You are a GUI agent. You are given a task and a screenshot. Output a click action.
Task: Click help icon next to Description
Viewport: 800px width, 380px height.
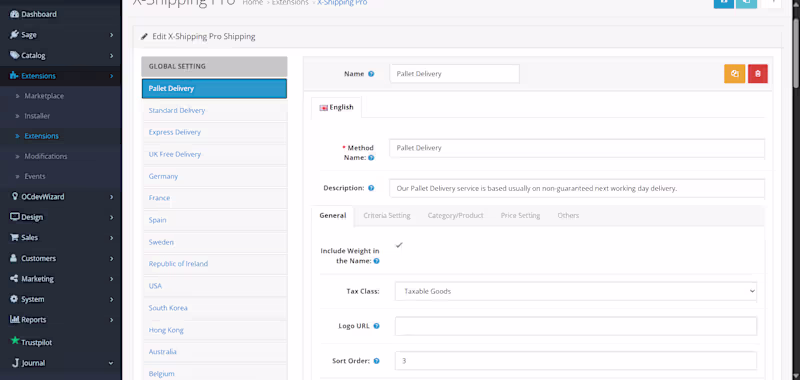pos(371,188)
